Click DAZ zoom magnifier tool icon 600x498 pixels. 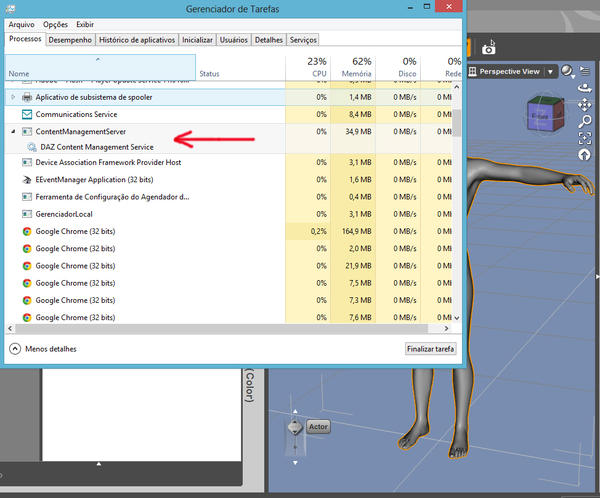coord(585,121)
